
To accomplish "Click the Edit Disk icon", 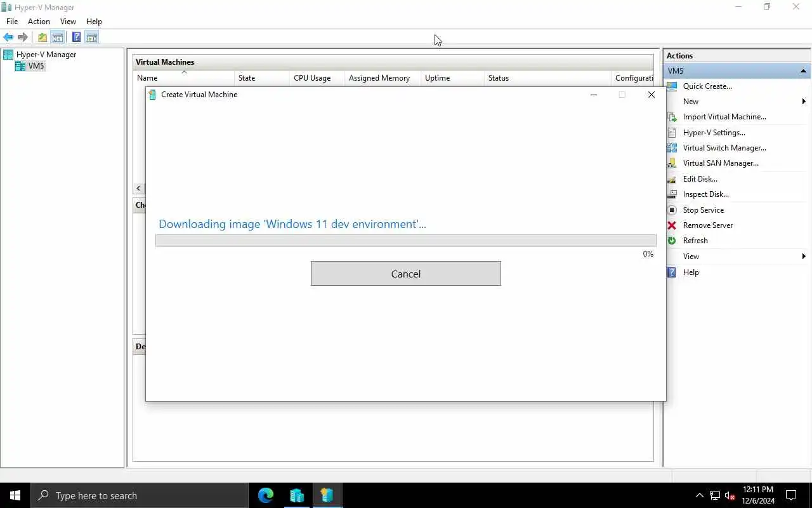I will tap(672, 179).
